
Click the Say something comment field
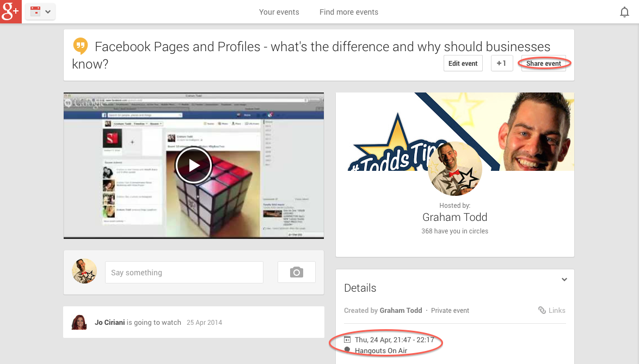[184, 273]
